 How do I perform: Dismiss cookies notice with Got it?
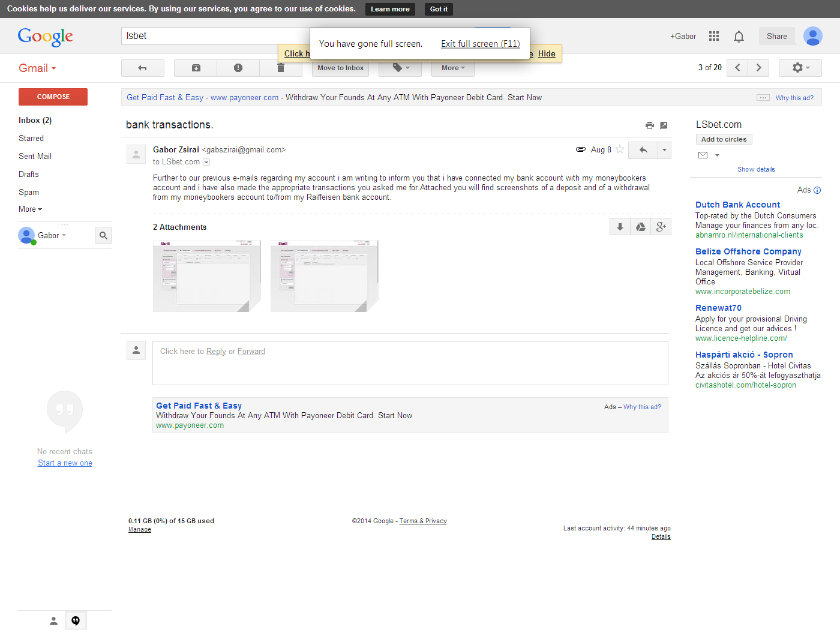point(439,9)
